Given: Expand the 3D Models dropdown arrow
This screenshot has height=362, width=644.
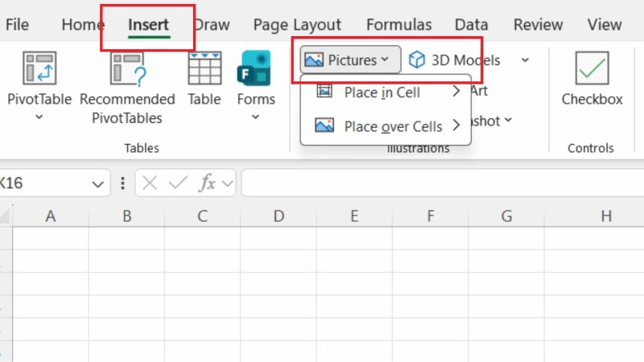Looking at the screenshot, I should click(526, 60).
